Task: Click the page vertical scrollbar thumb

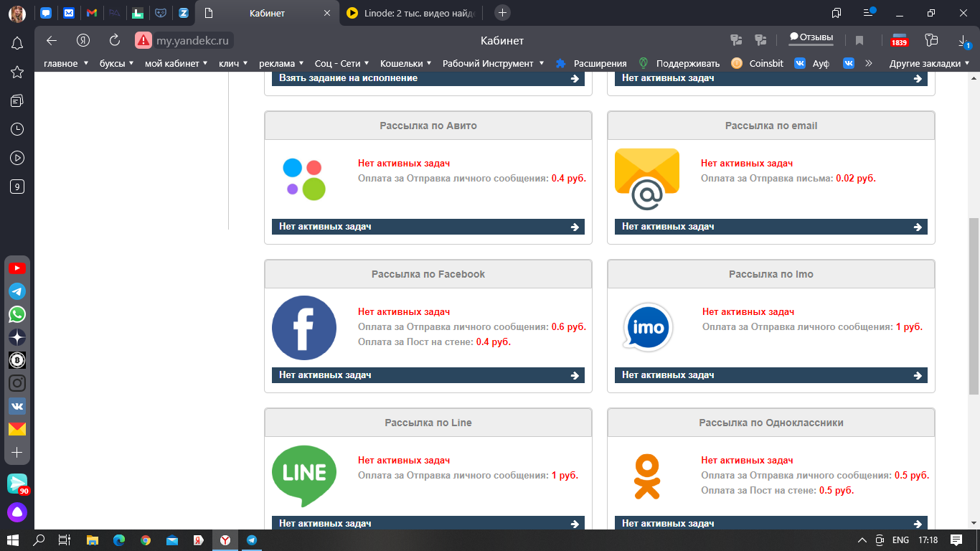Action: click(974, 306)
